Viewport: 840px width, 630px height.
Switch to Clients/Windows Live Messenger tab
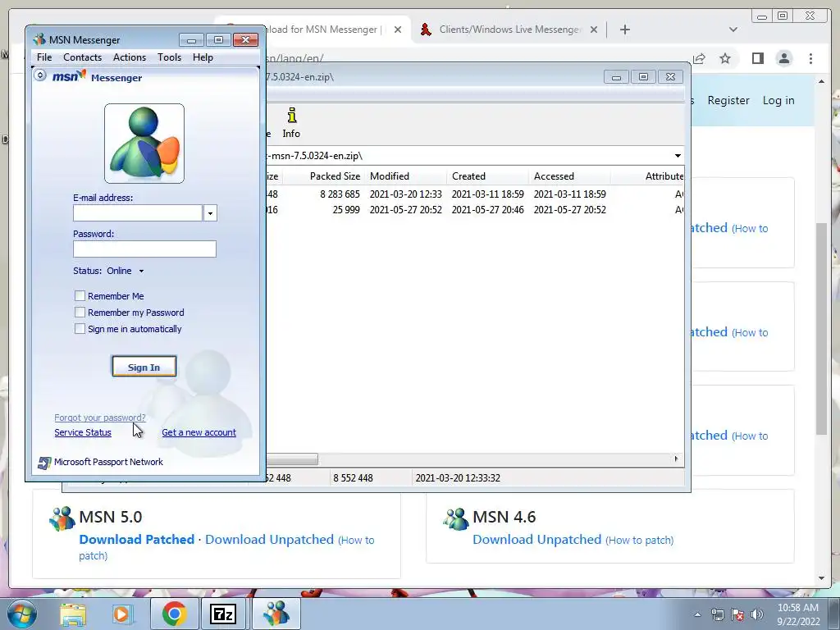(x=509, y=30)
